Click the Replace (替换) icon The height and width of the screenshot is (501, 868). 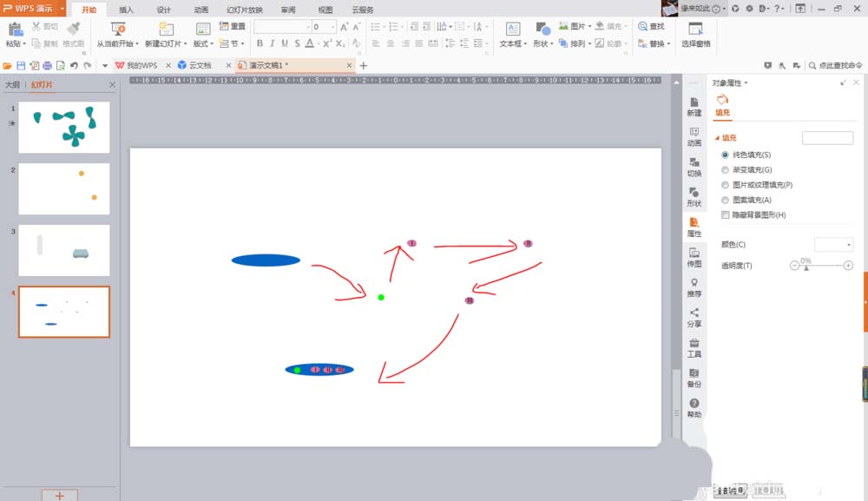(x=642, y=43)
